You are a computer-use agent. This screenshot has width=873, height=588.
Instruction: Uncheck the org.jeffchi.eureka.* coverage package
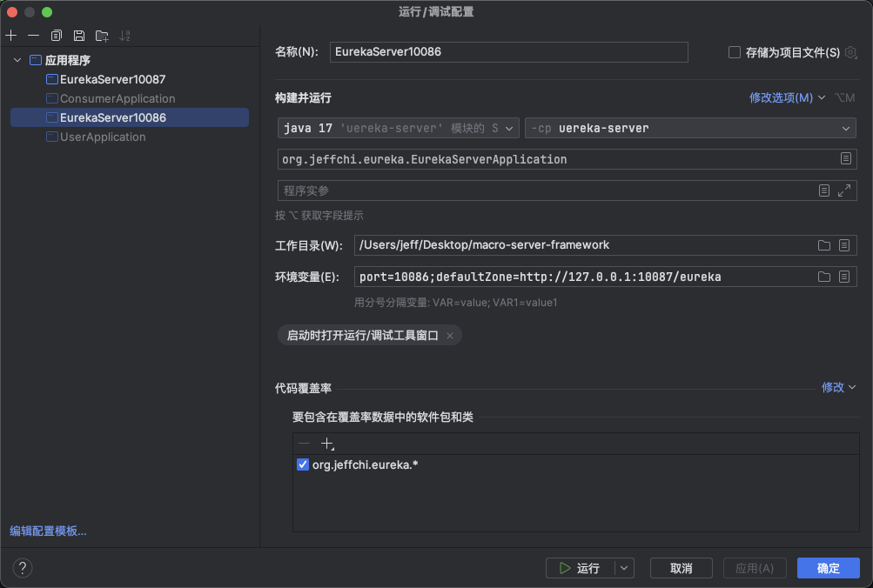pyautogui.click(x=303, y=465)
